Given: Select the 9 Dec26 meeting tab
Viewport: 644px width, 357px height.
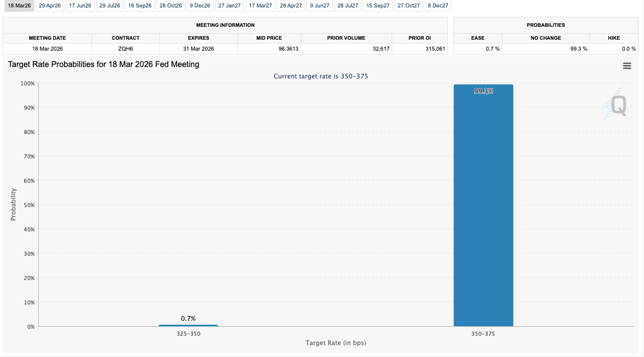Looking at the screenshot, I should (199, 5).
